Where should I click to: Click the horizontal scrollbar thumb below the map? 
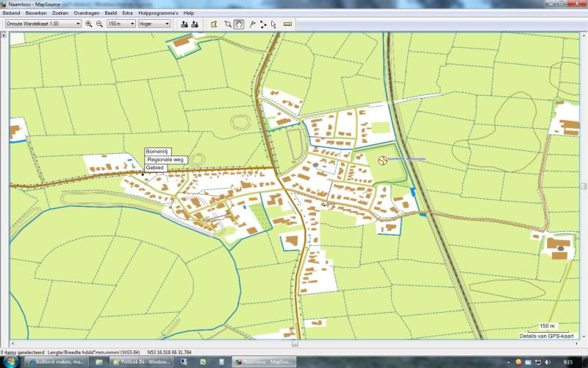click(x=294, y=342)
